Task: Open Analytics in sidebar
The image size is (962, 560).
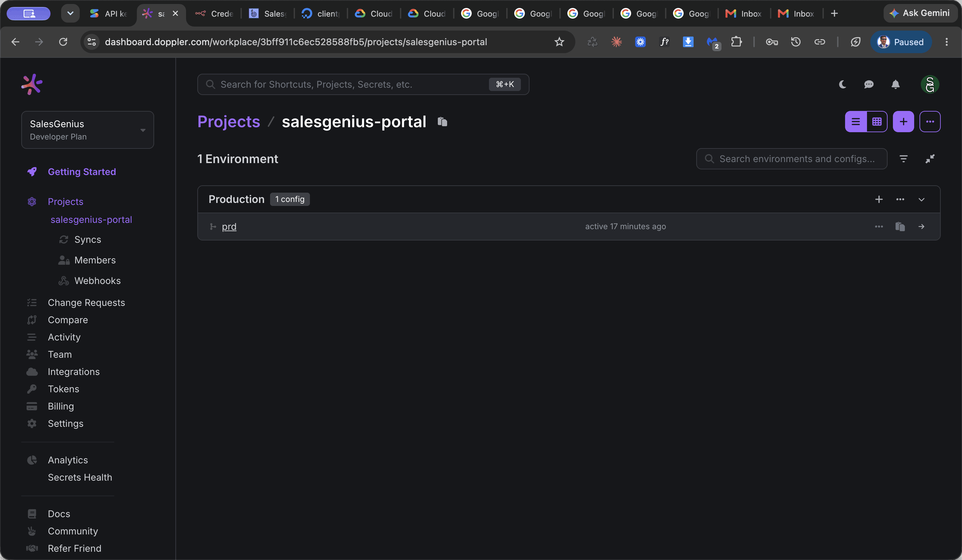Action: [67, 460]
